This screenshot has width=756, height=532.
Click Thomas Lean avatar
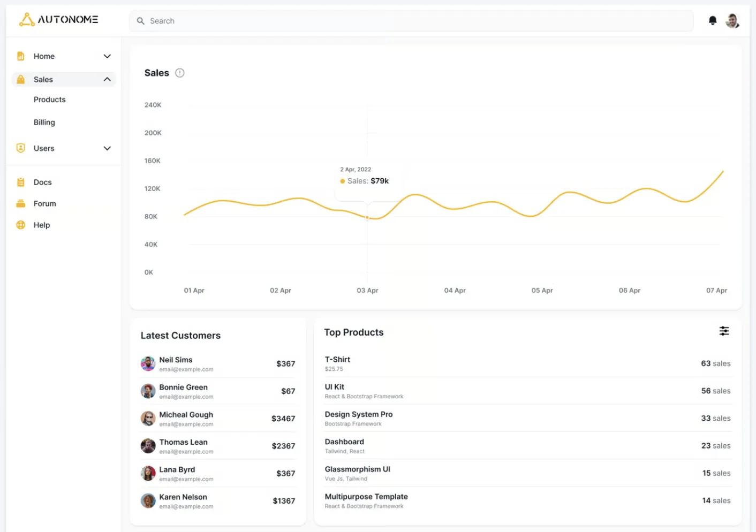148,446
